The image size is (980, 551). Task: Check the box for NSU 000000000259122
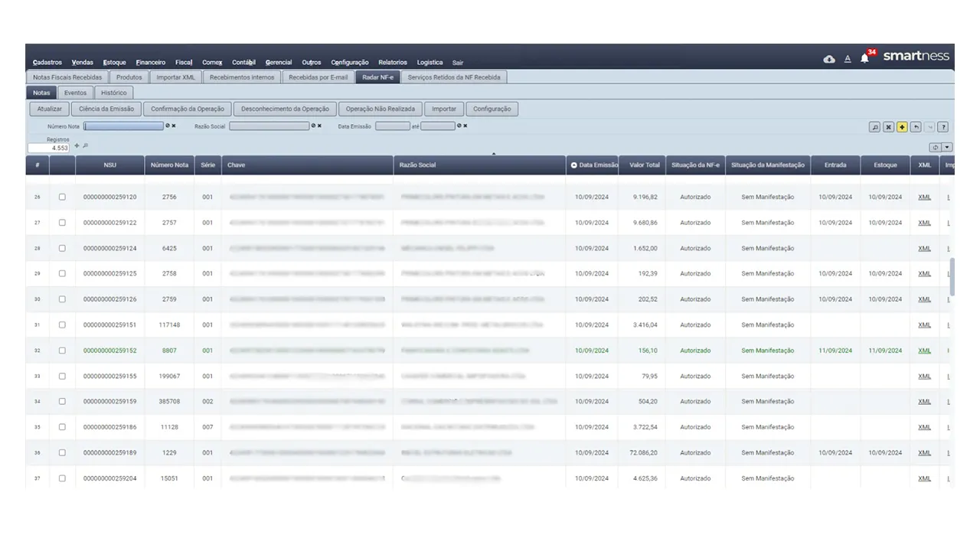(x=62, y=223)
